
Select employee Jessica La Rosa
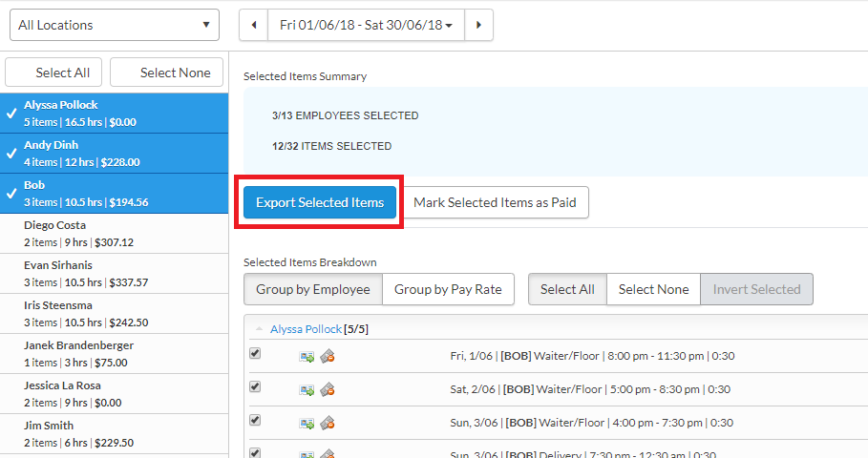pos(114,394)
